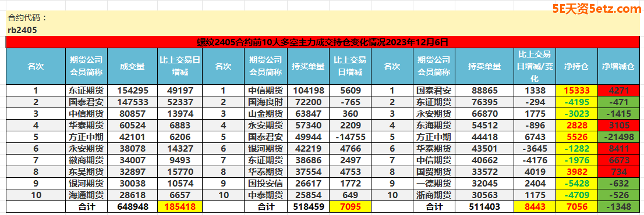Select long position value 38686
Image resolution: width=644 pixels, height=215 pixels.
(308, 160)
